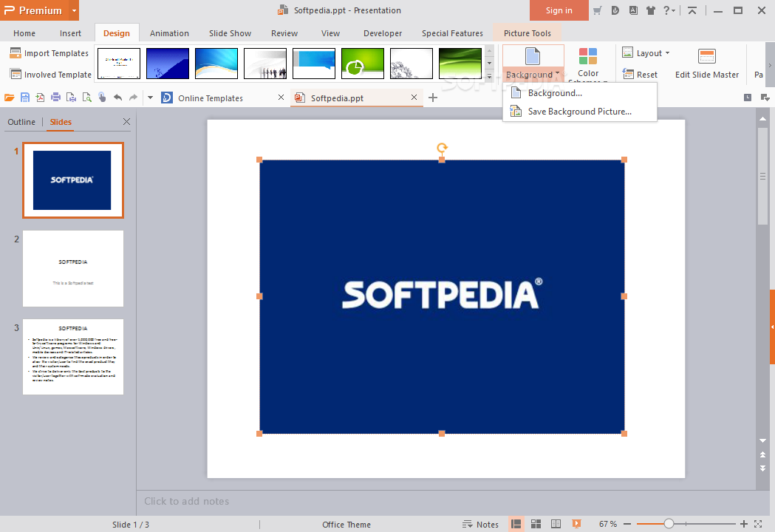Viewport: 775px width, 532px height.
Task: Click the leaf-shaped D icon in title bar
Action: point(615,10)
